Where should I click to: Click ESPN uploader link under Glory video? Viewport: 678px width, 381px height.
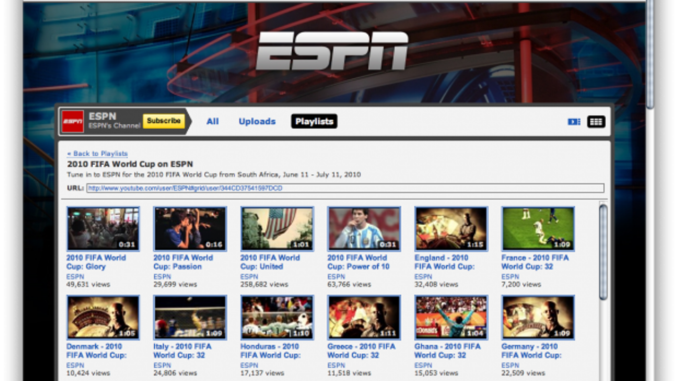pos(75,277)
